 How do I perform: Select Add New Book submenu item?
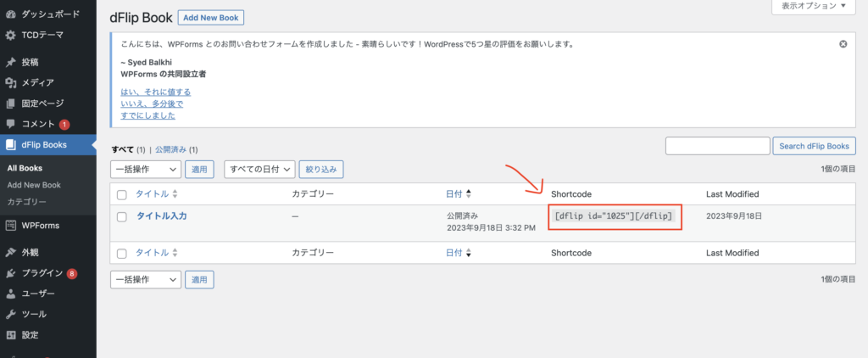[34, 185]
